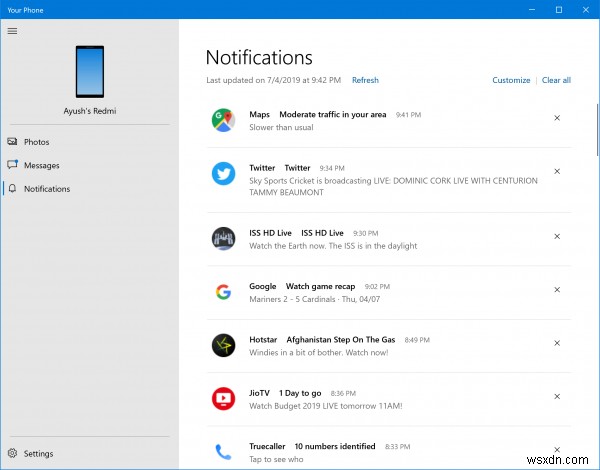Click the Messages chat icon in sidebar
This screenshot has height=470, width=600.
pyautogui.click(x=12, y=165)
